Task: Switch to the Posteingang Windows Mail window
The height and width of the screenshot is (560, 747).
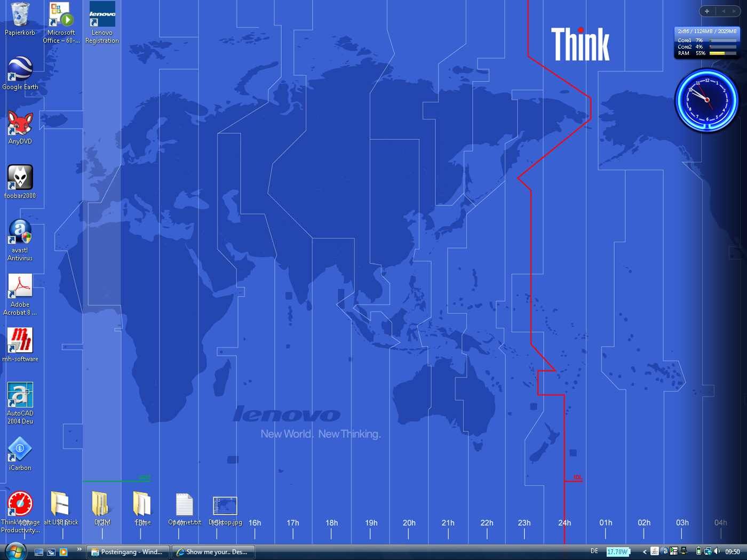Action: coord(127,552)
